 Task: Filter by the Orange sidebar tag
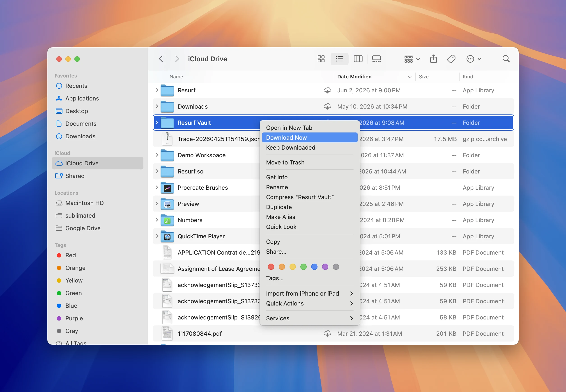(x=98, y=268)
